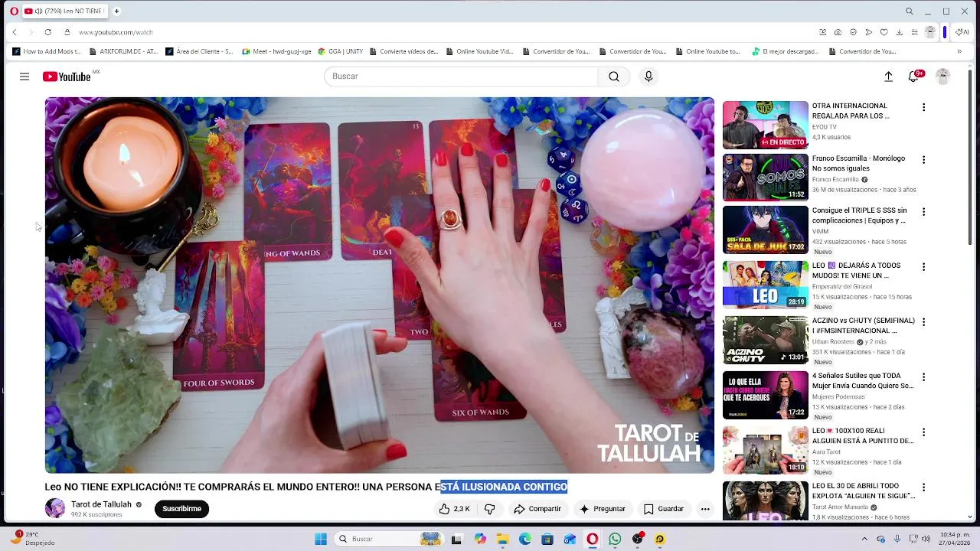980x551 pixels.
Task: Open Microsoft Store from taskbar
Action: [547, 540]
